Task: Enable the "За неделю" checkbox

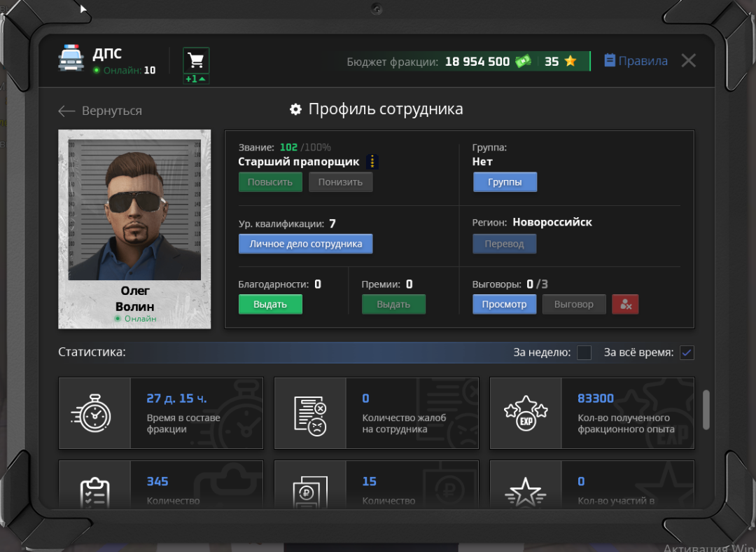Action: point(584,352)
